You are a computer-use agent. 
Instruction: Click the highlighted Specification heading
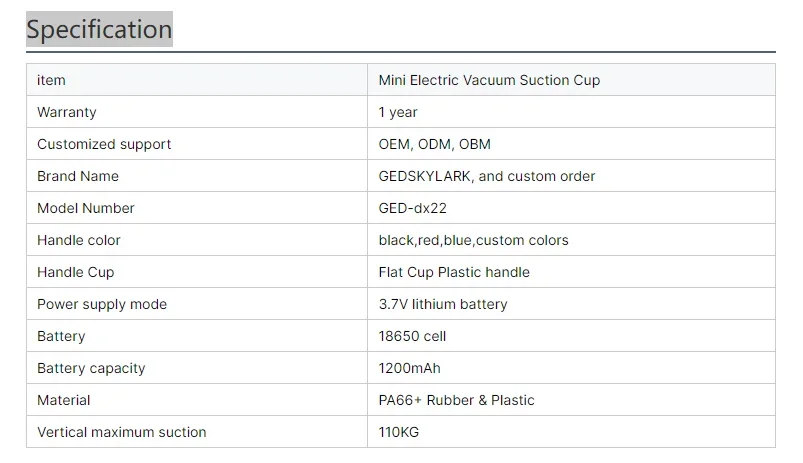point(99,30)
